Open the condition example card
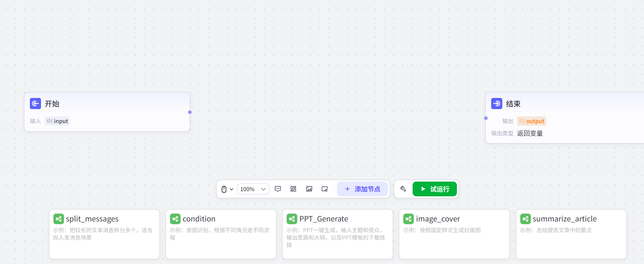Screen dimensions: 644x264 point(221,234)
